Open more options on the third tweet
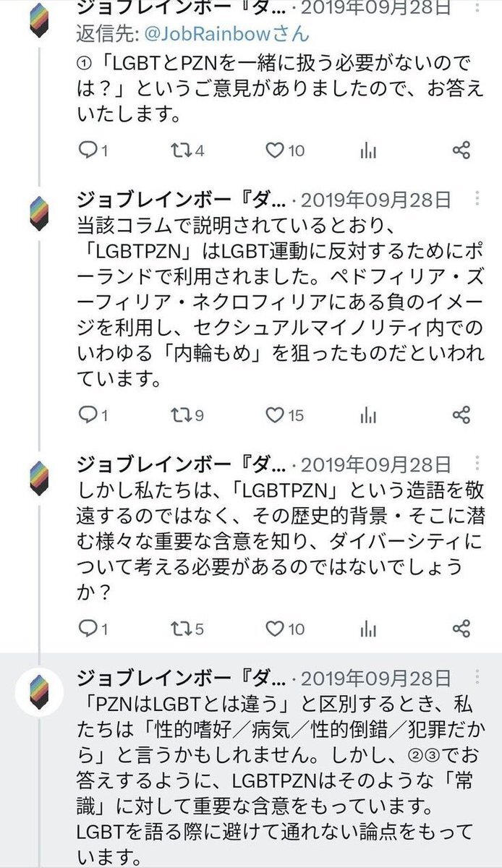Screen dimensions: 502x868 pyautogui.click(x=477, y=464)
